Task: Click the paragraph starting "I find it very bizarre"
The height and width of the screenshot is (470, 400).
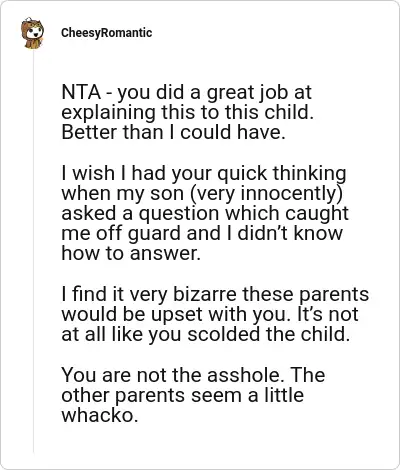Action: pyautogui.click(x=215, y=314)
